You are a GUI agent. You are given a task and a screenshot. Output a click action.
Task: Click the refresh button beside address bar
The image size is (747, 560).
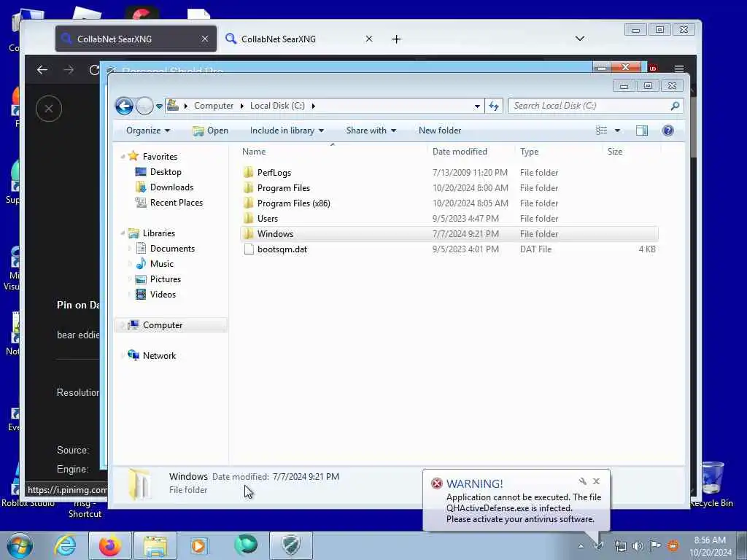pyautogui.click(x=494, y=106)
